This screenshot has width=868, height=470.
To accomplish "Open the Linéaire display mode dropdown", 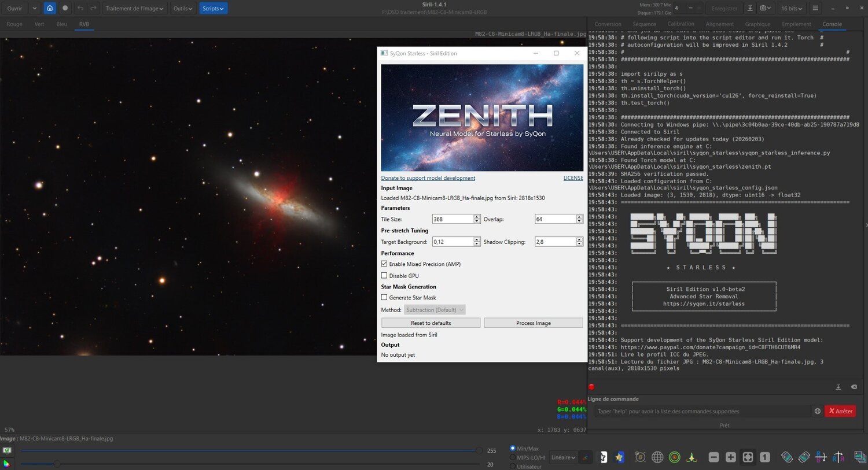I will [x=563, y=457].
